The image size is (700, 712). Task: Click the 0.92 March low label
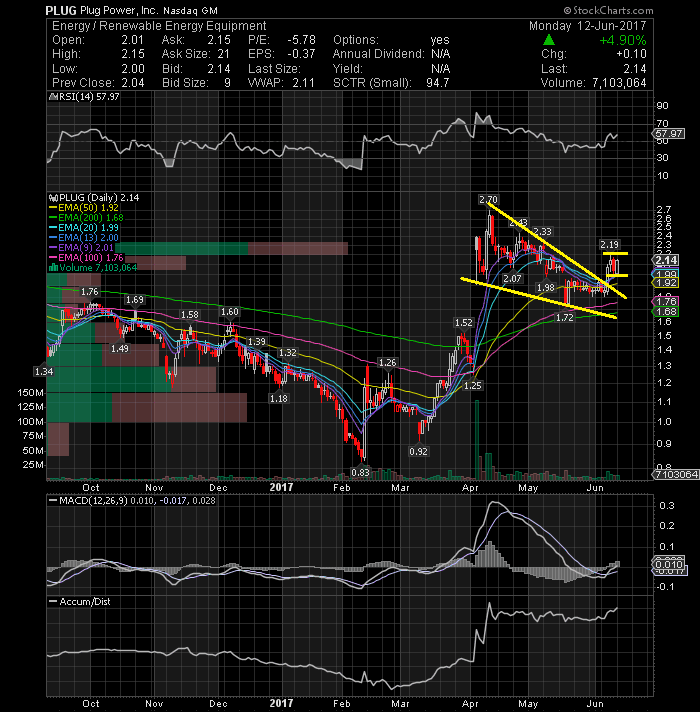418,451
